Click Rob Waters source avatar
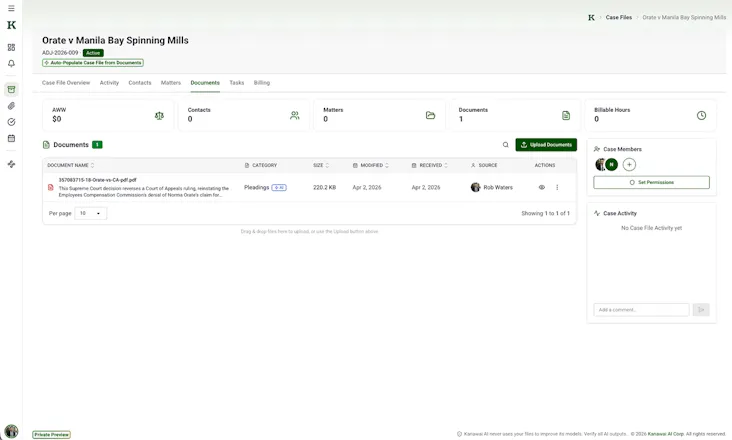 coord(475,187)
